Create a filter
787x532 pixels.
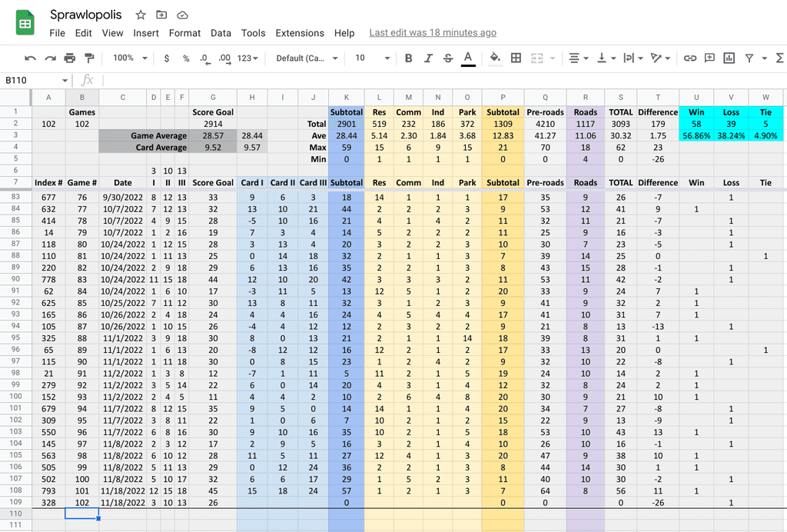749,58
